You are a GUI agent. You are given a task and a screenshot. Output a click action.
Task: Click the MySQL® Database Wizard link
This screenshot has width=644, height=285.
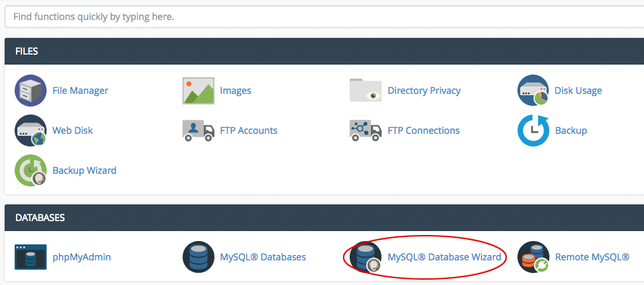pos(444,257)
